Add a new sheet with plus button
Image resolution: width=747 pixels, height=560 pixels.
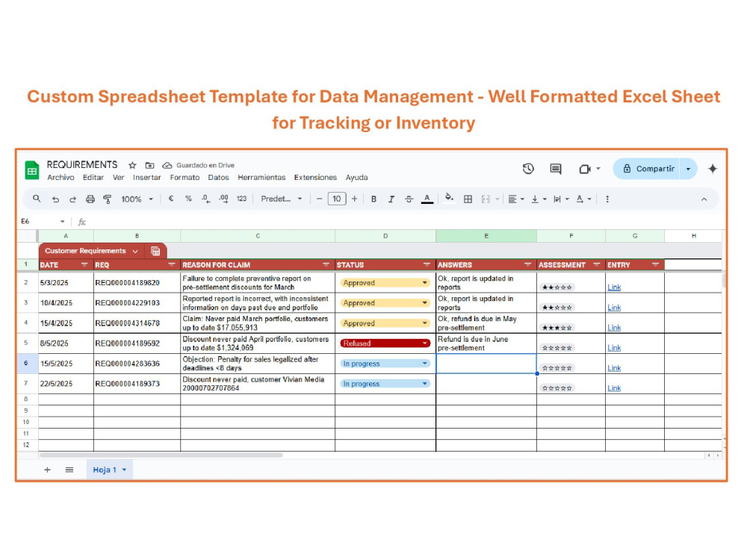click(47, 470)
